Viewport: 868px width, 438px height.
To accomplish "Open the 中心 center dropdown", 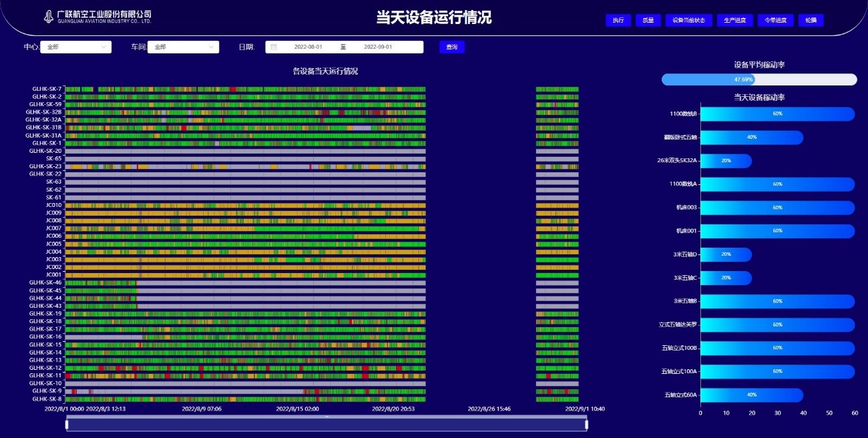I will coord(75,47).
